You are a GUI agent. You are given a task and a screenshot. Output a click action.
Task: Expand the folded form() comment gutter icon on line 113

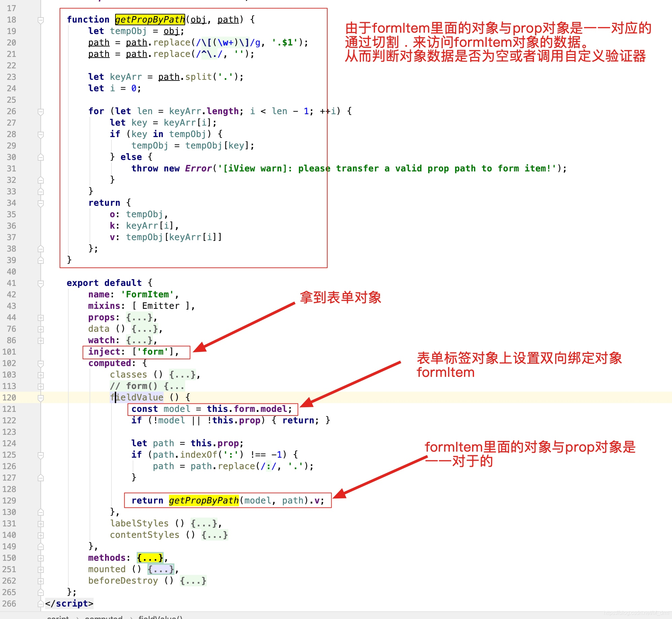coord(41,386)
